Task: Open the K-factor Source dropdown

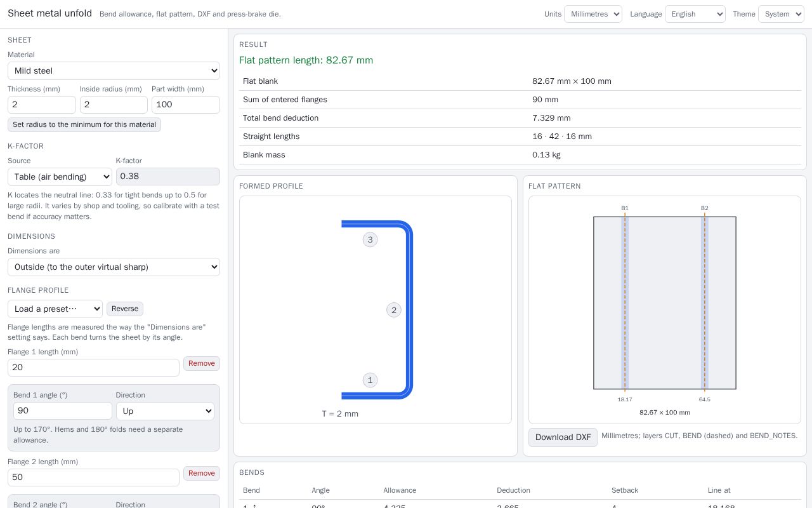Action: coord(60,177)
